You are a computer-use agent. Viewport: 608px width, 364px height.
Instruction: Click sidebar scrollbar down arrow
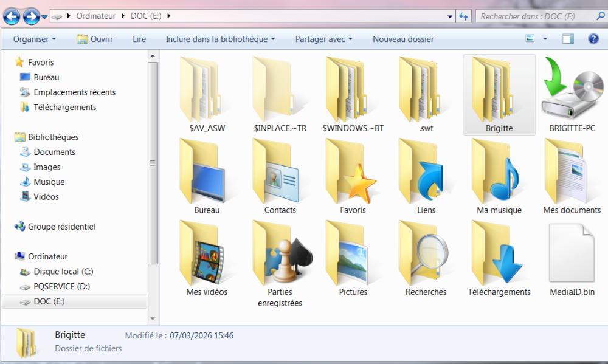(x=153, y=318)
